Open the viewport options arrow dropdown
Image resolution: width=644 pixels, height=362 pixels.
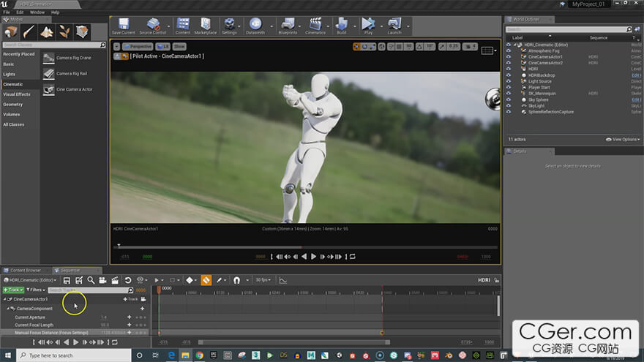click(x=116, y=46)
